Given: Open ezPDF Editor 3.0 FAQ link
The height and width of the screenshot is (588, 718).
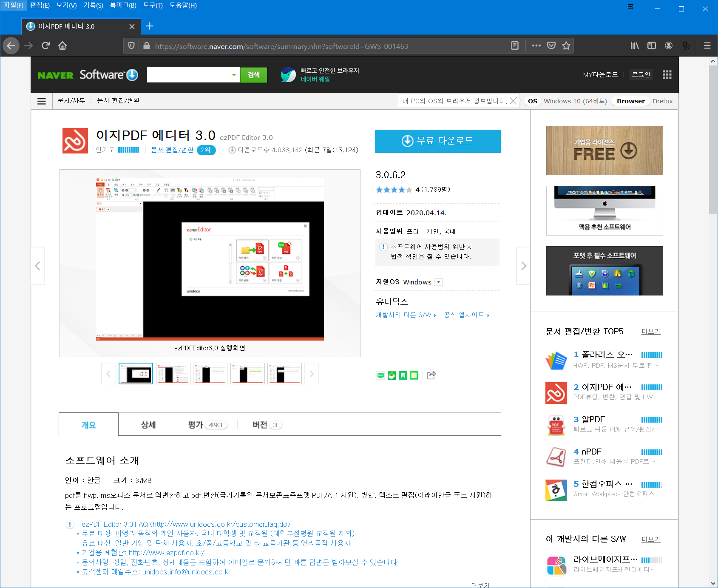Looking at the screenshot, I should pos(186,525).
